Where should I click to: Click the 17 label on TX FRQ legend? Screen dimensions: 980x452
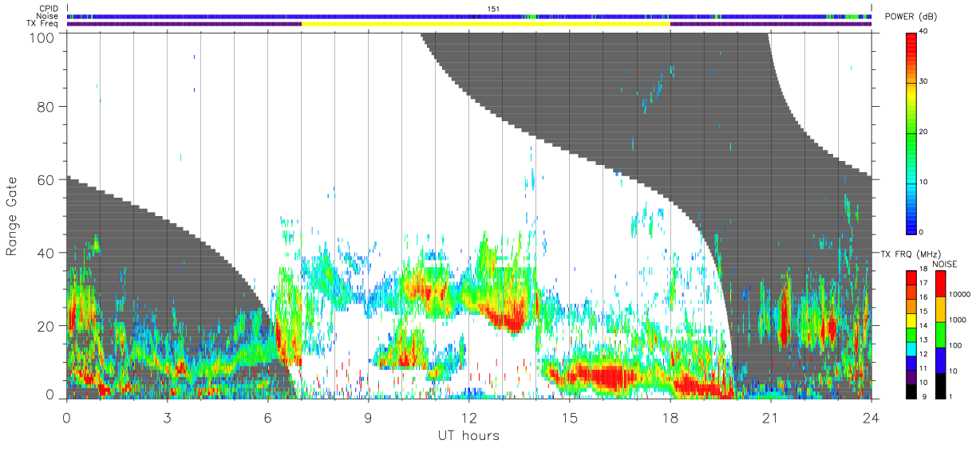pos(924,283)
